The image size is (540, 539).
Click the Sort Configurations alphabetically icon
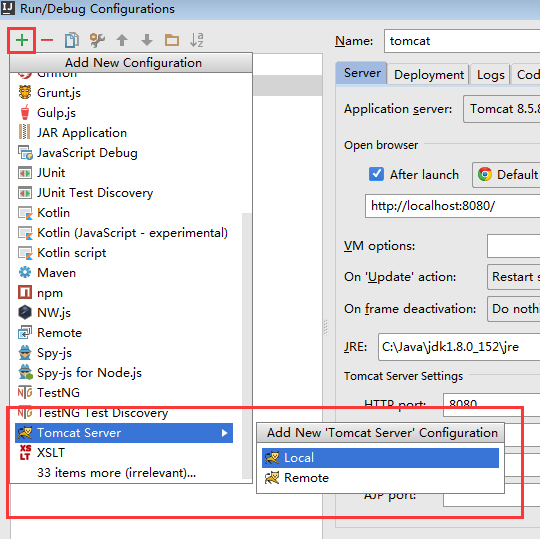[197, 40]
